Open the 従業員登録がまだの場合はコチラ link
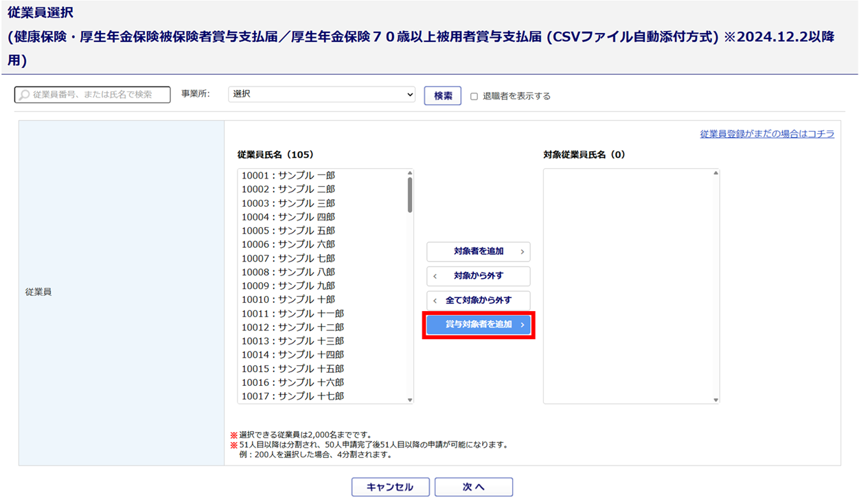859x504 pixels. click(767, 134)
